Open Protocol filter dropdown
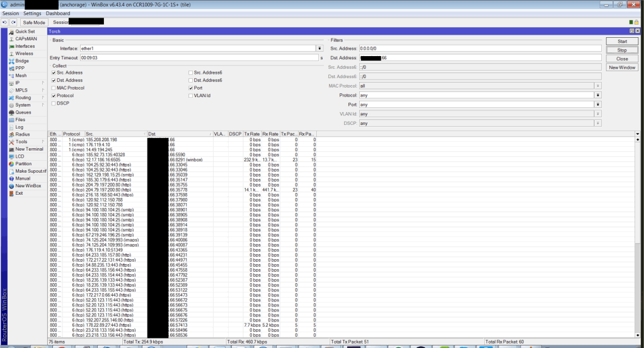 [598, 95]
